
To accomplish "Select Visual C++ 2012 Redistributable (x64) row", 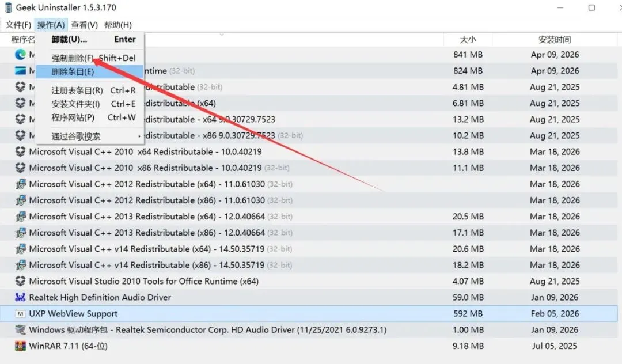I will point(309,184).
